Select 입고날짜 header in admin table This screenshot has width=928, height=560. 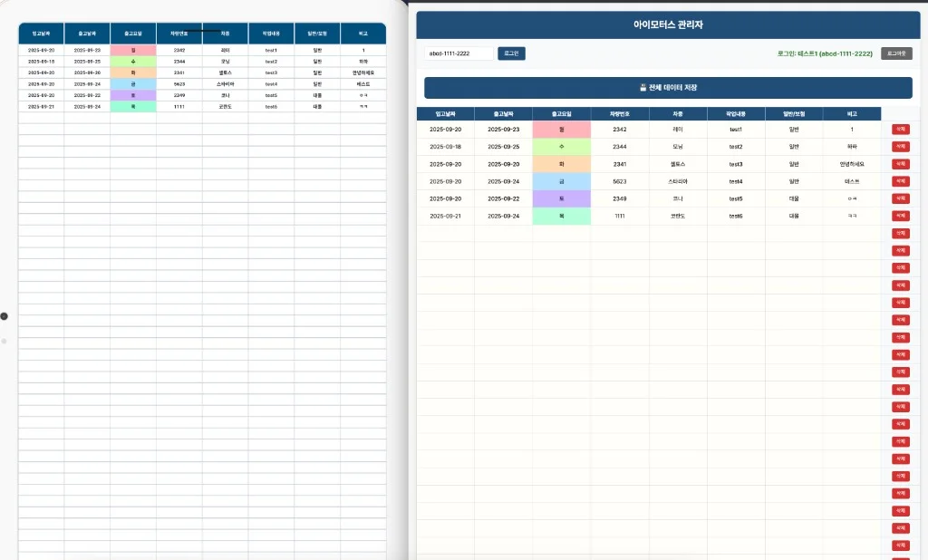445,113
